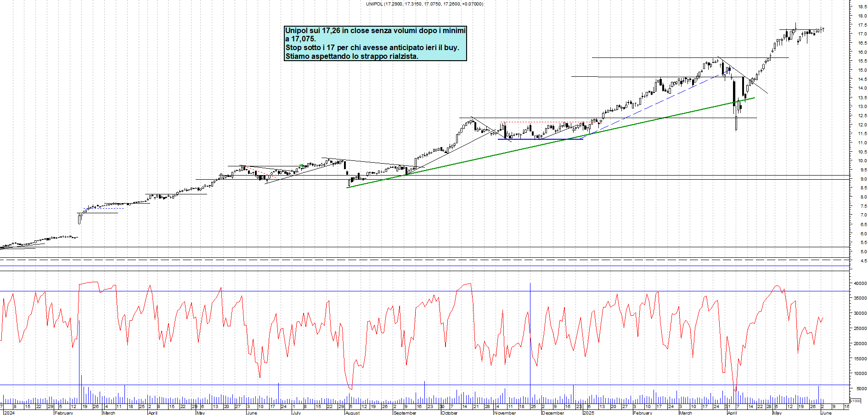Click the September month label
868x415 pixels.
405,413
